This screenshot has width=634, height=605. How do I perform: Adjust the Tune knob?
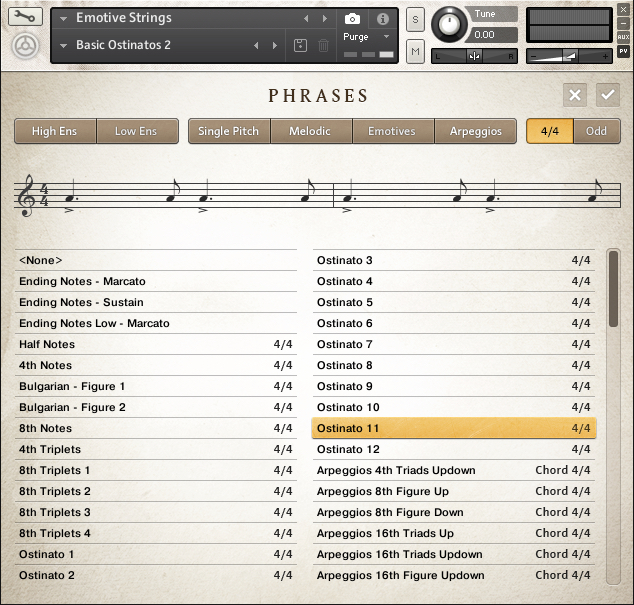(x=449, y=24)
